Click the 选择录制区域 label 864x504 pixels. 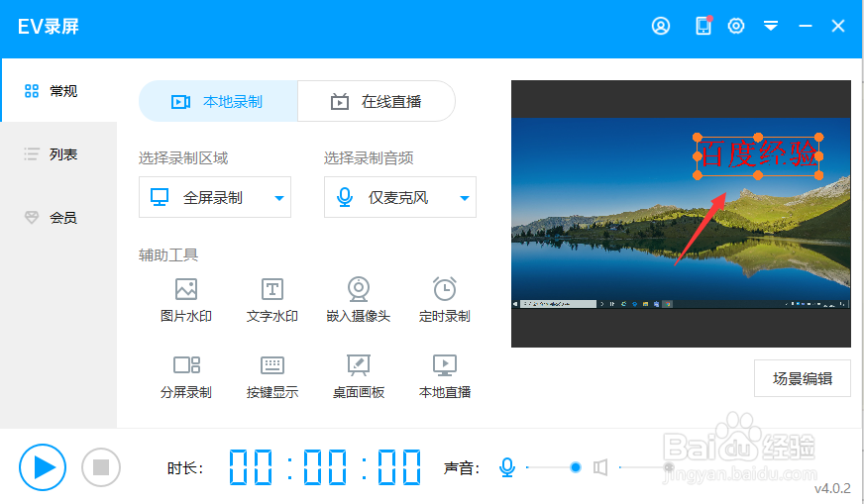point(183,158)
